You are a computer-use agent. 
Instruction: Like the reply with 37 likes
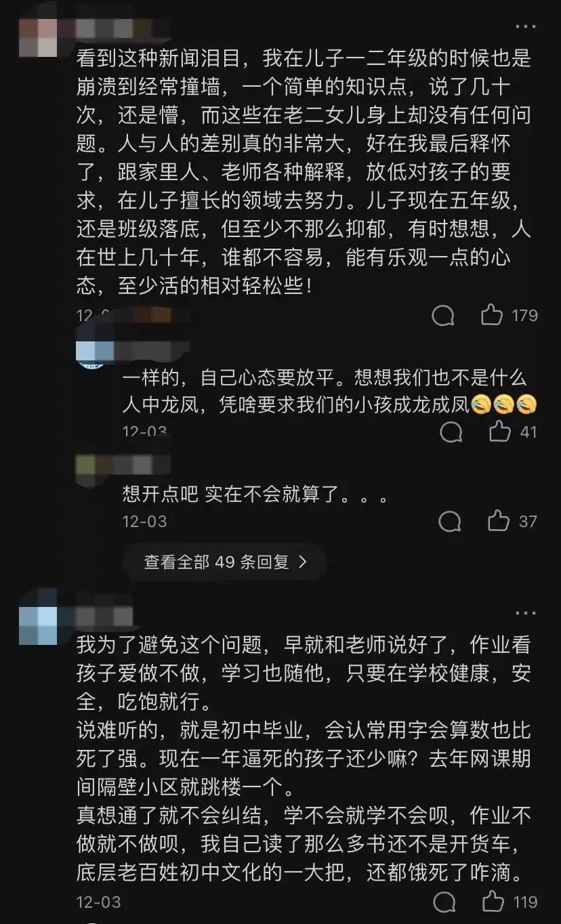click(x=499, y=521)
